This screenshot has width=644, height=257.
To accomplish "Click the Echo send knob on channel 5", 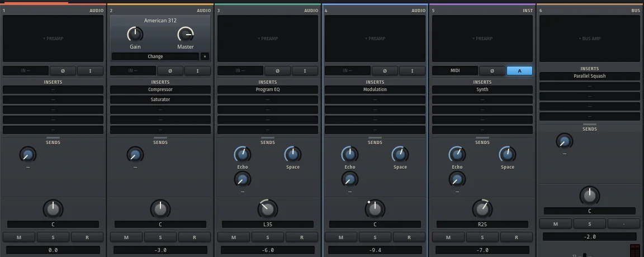I will [x=457, y=154].
